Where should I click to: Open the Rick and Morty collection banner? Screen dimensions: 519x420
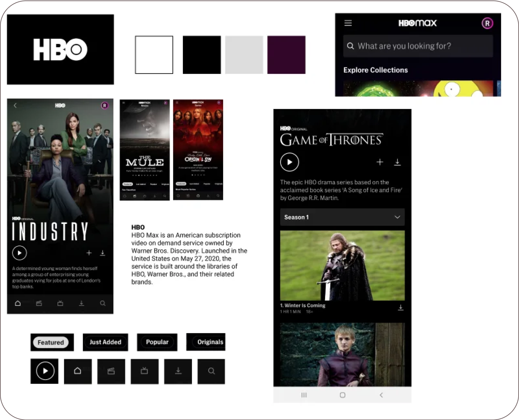[418, 88]
